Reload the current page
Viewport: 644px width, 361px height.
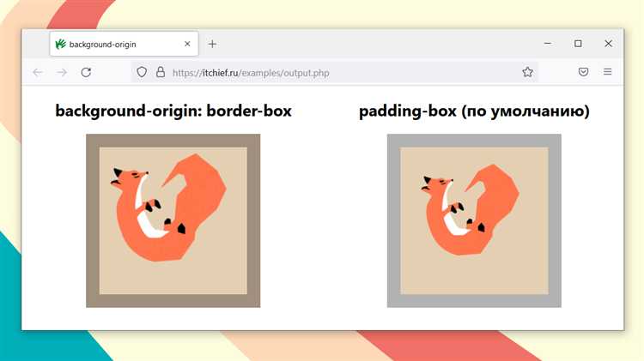86,73
